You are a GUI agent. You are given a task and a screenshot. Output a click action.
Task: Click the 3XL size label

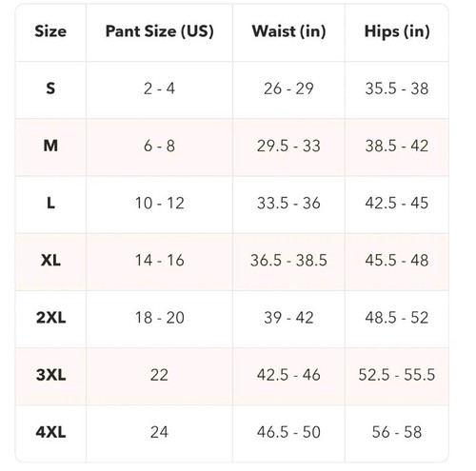click(x=50, y=375)
